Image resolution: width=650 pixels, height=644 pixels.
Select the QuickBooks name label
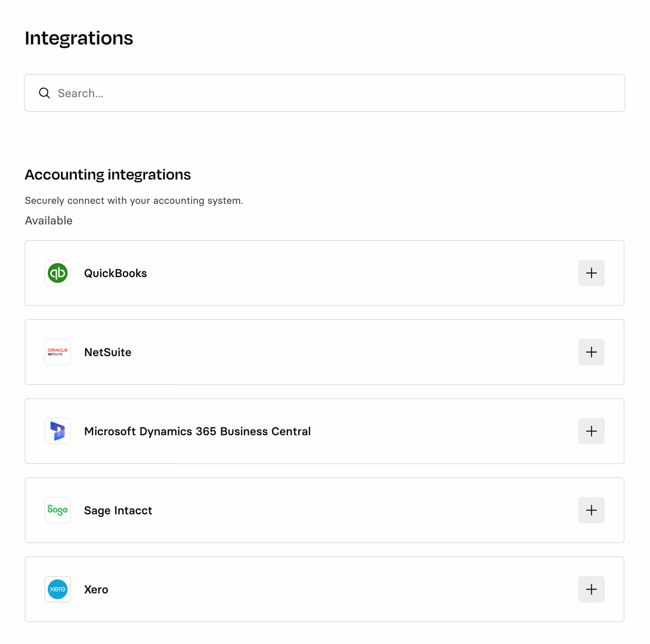116,273
